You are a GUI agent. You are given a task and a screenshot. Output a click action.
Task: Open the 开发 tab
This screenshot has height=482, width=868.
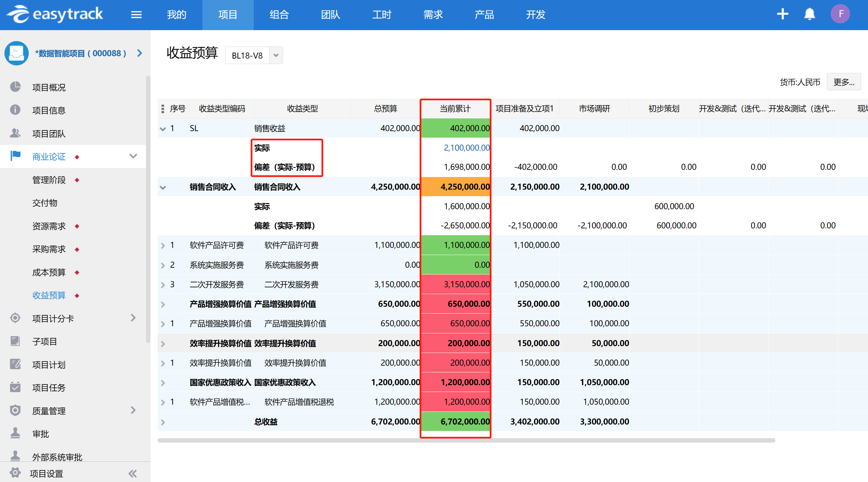(536, 15)
